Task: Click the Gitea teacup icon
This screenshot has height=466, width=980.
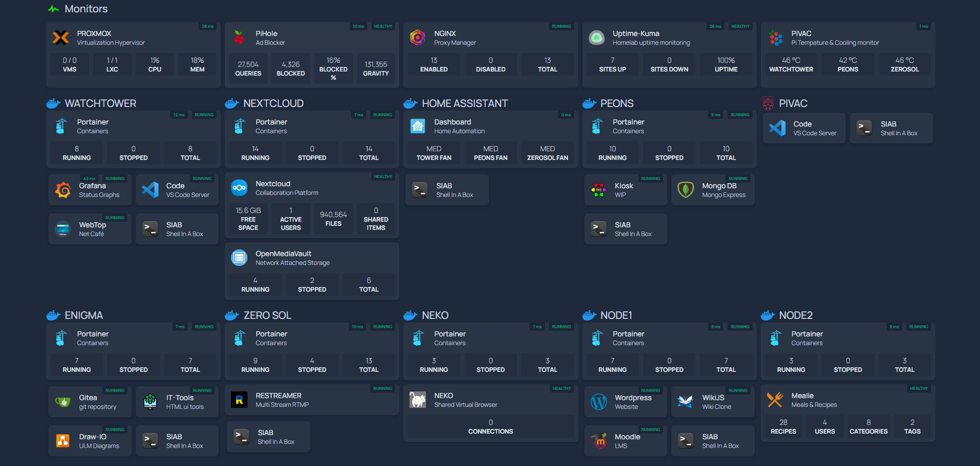Action: (x=63, y=402)
